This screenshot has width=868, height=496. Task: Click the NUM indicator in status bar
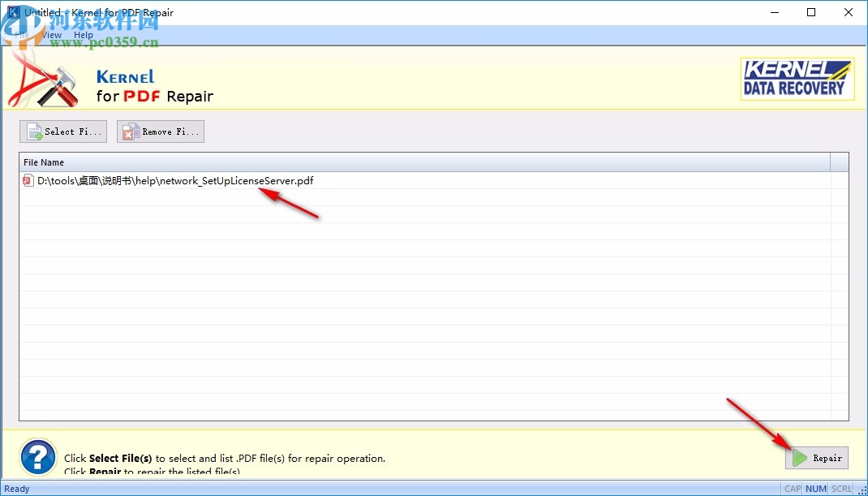point(815,488)
